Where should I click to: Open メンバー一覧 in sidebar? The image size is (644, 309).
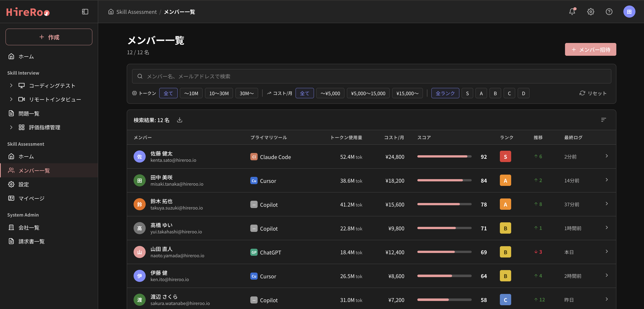tap(49, 170)
